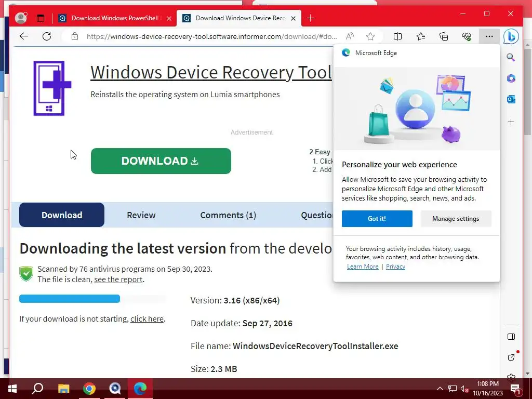The height and width of the screenshot is (399, 532).
Task: Click the muted volume tray icon
Action: pos(464,389)
